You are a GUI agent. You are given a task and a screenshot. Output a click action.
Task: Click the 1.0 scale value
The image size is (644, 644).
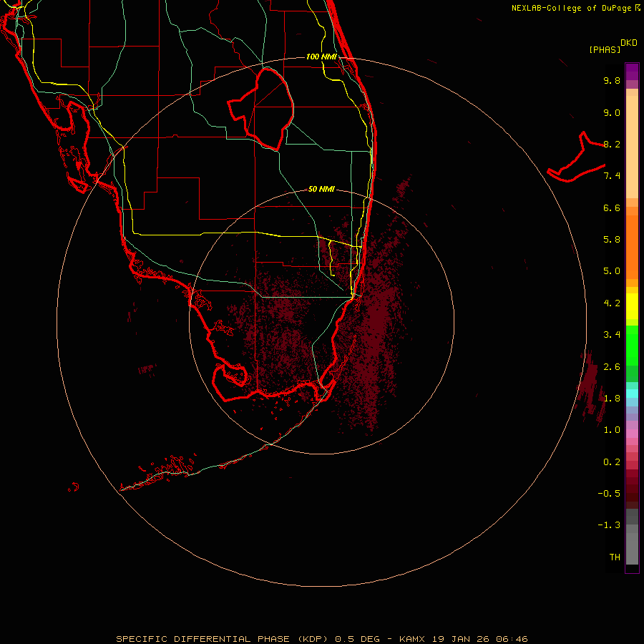point(612,430)
